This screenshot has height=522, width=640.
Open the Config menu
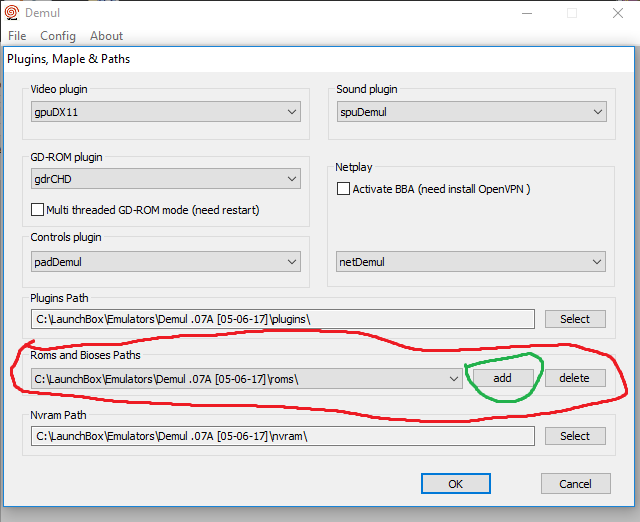pyautogui.click(x=58, y=36)
